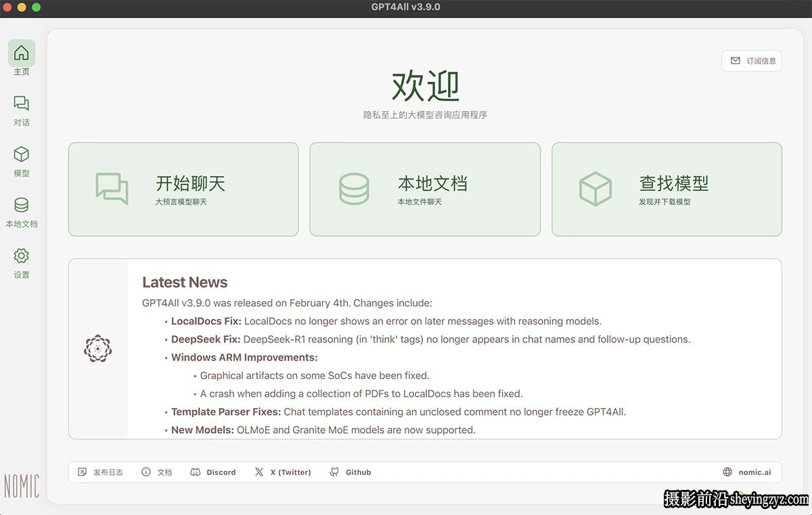Switch to 设置 sidebar label
The height and width of the screenshot is (515, 812).
pyautogui.click(x=22, y=275)
